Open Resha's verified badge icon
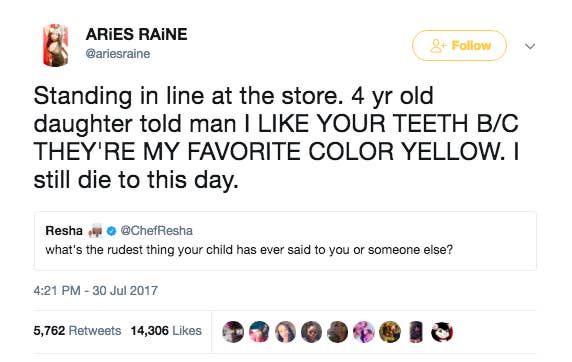The image size is (572, 362). pos(112,231)
